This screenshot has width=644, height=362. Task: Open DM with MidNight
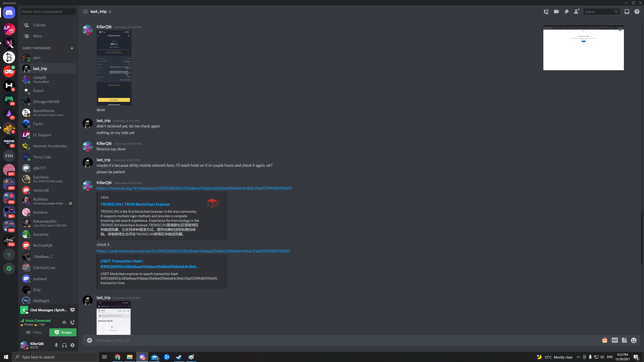tap(48, 301)
